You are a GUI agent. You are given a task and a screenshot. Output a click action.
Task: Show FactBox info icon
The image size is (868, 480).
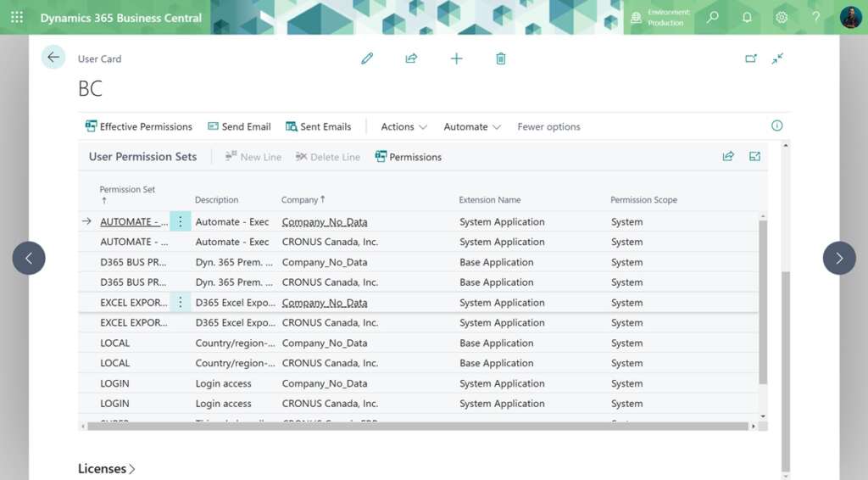[x=776, y=126]
